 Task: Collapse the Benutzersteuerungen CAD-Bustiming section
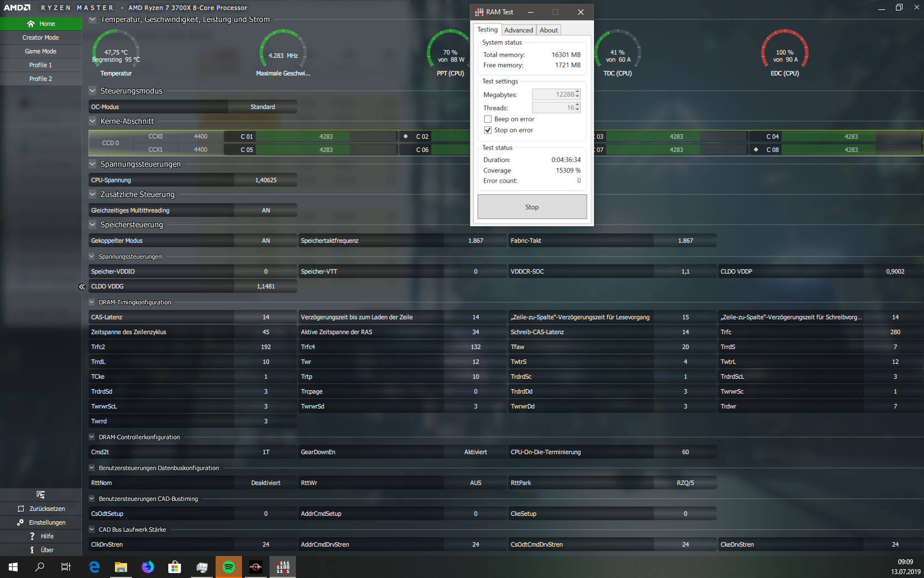click(x=92, y=499)
